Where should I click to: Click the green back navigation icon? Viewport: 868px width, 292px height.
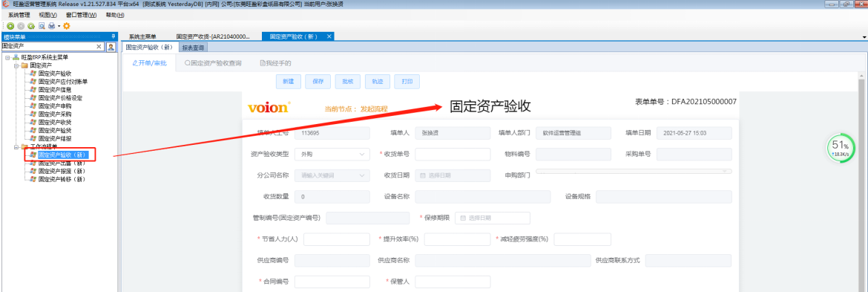[10, 26]
